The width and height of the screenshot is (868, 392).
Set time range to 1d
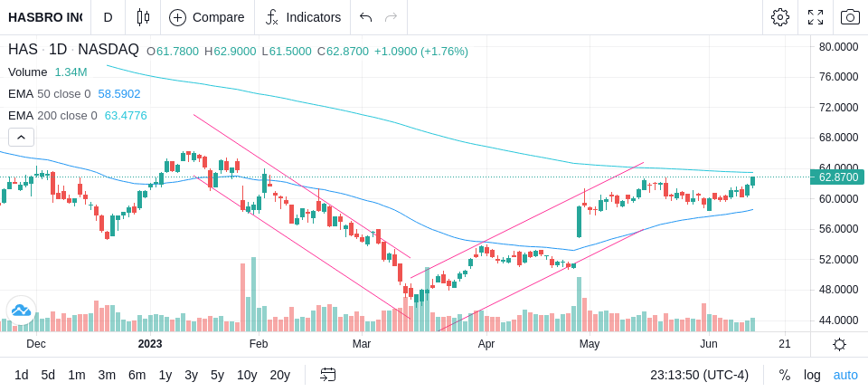[x=21, y=376]
